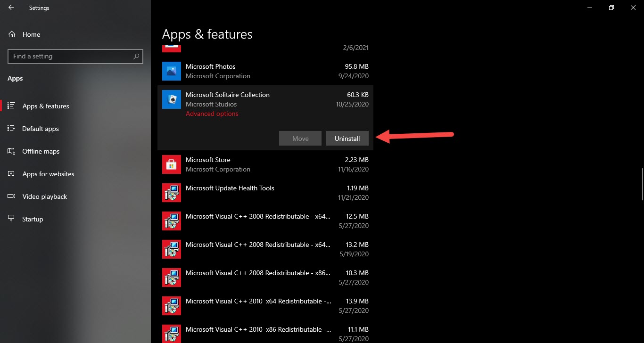The height and width of the screenshot is (343, 644).
Task: Switch to Apps for websites page
Action: 48,174
